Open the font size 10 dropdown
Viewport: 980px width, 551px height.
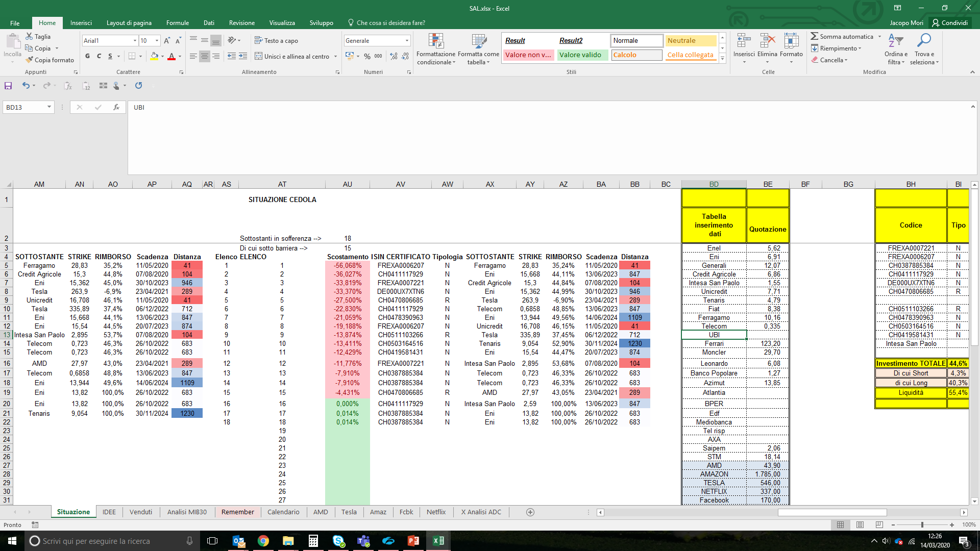pyautogui.click(x=157, y=40)
